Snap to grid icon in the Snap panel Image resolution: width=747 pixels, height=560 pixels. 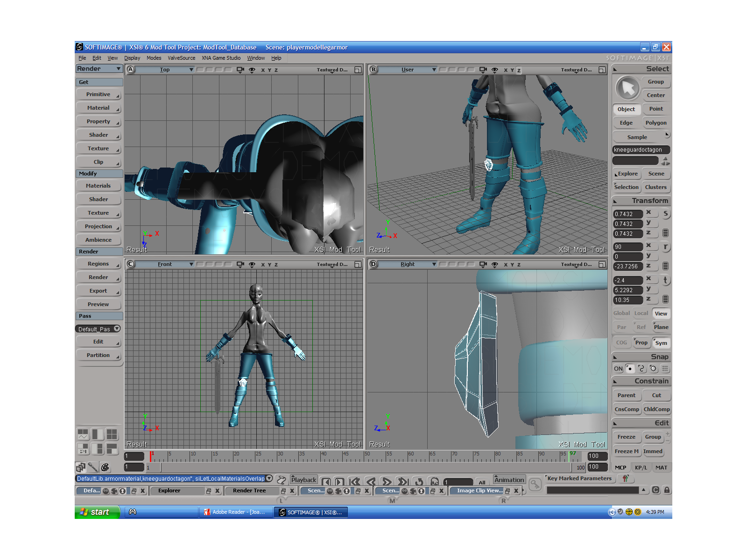665,369
